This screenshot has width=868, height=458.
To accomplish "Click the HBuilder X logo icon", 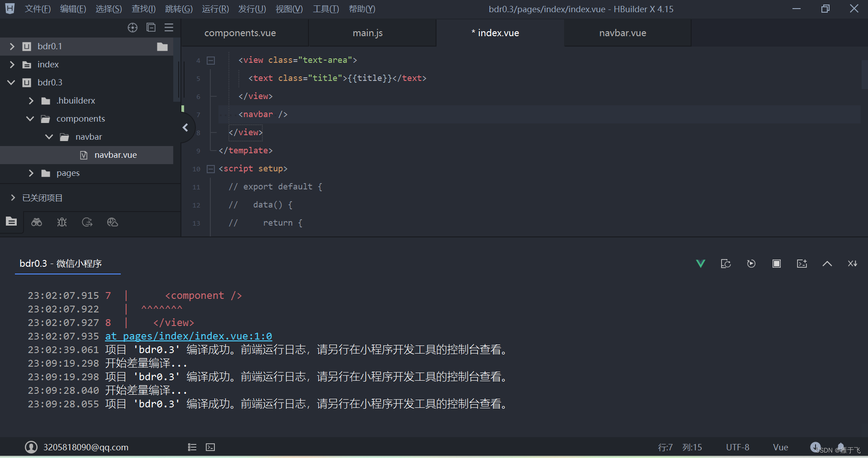I will coord(10,9).
